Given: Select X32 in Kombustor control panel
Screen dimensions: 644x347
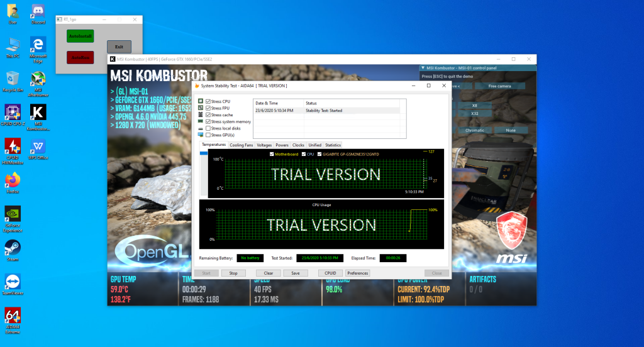Looking at the screenshot, I should [x=474, y=113].
